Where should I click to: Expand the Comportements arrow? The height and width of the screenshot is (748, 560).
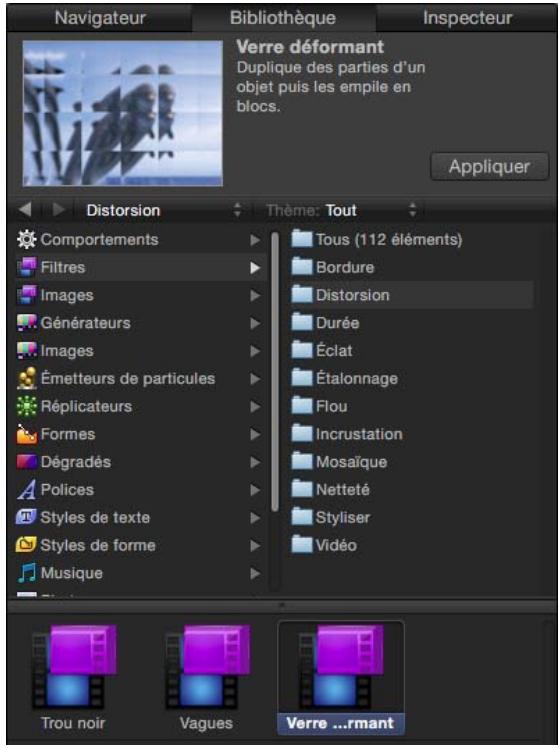click(255, 240)
